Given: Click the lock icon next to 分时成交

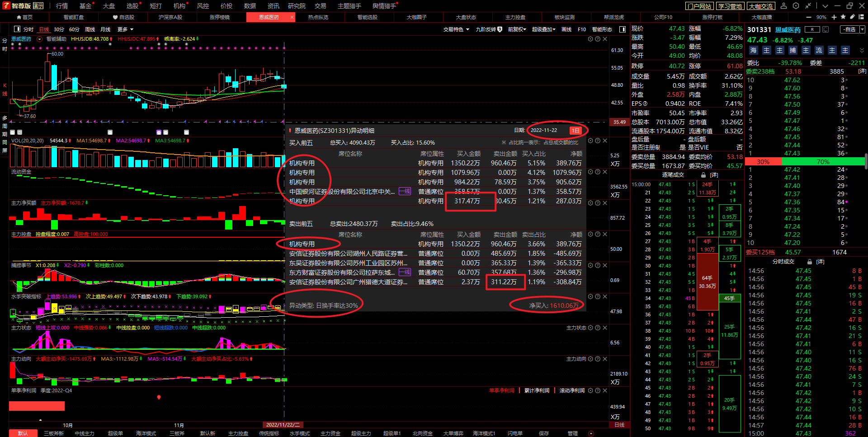Looking at the screenshot, I should click(810, 262).
